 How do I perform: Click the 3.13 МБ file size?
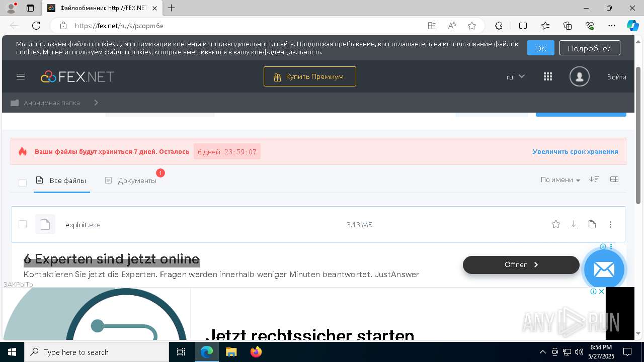tap(359, 225)
